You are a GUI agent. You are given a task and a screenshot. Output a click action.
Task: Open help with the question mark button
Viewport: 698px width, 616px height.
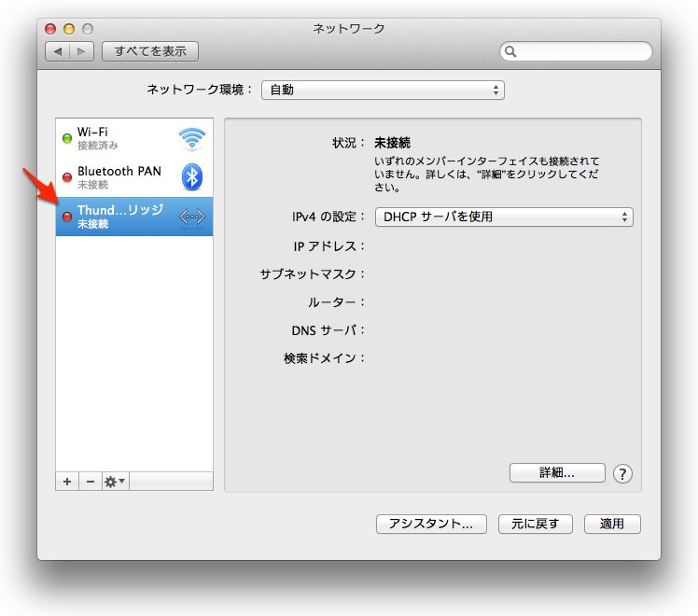622,474
